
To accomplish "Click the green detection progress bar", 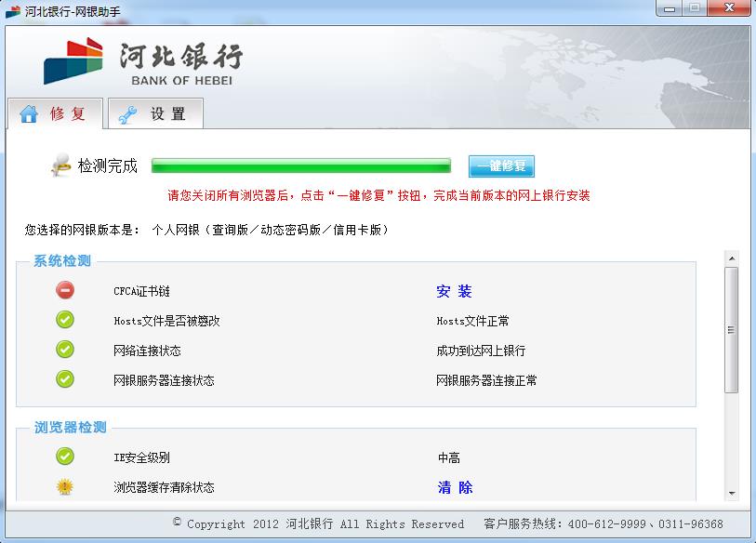I will pos(301,166).
